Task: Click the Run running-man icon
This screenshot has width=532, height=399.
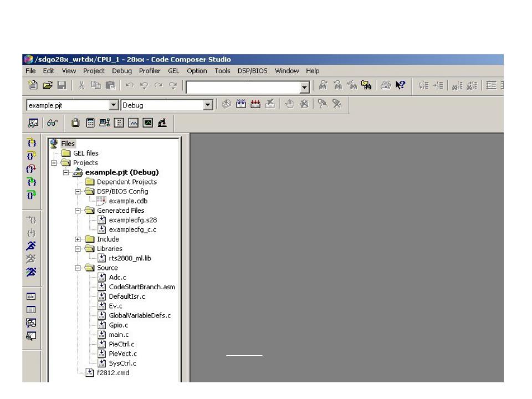Action: [31, 245]
